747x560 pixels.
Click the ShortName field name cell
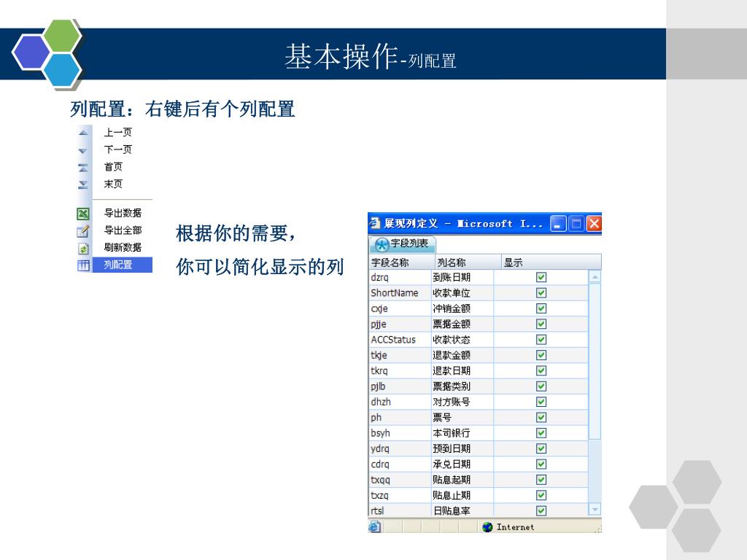click(400, 293)
